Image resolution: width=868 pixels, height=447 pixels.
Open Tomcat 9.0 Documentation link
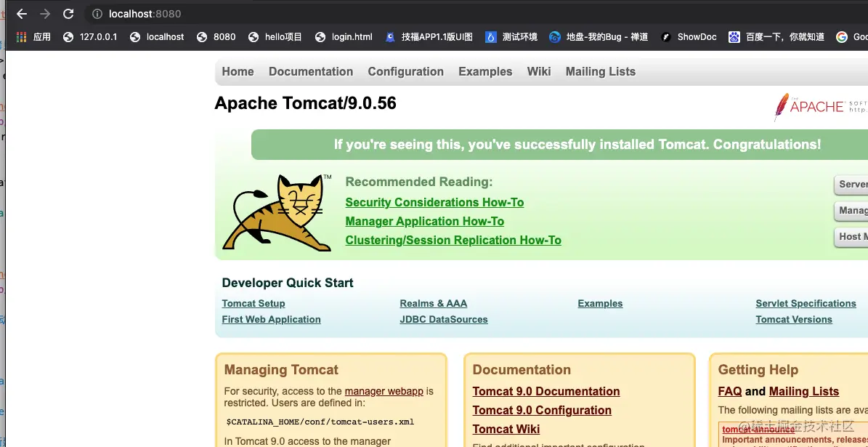pos(546,392)
